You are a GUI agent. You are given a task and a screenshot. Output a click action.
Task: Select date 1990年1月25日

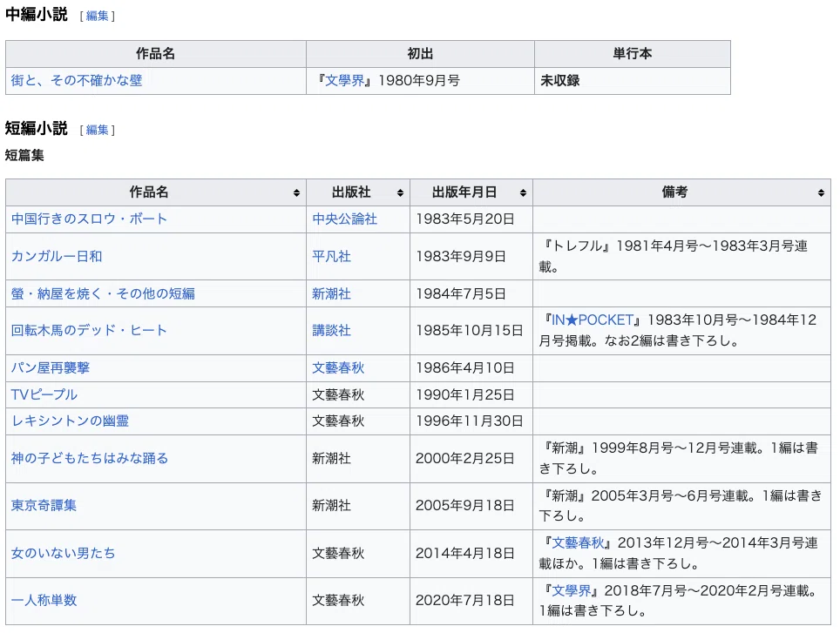[465, 395]
